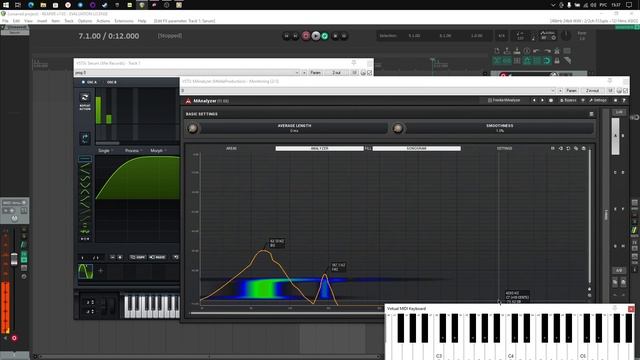Screen dimensions: 640x360
Task: Open the Options menu
Action: point(85,21)
